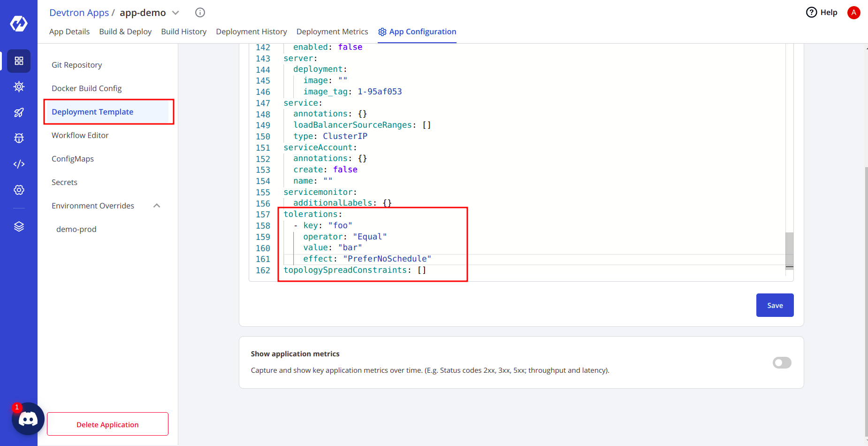
Task: Click the 'Show application metrics' heading
Action: point(295,354)
